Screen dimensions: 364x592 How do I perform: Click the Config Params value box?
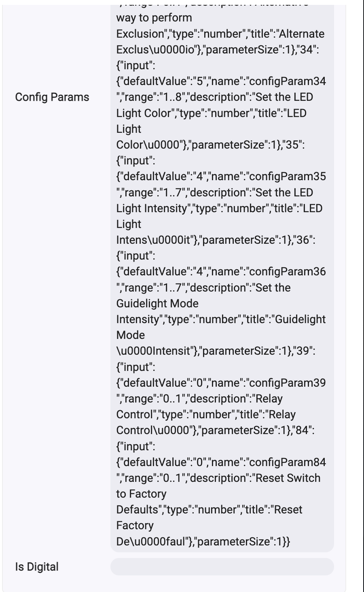[222, 279]
